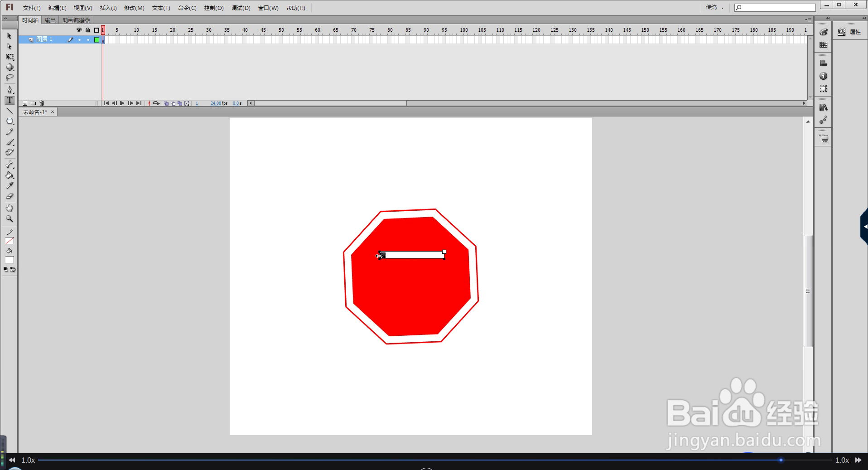Open the Swatches panel icon
The width and height of the screenshot is (868, 470).
[824, 44]
